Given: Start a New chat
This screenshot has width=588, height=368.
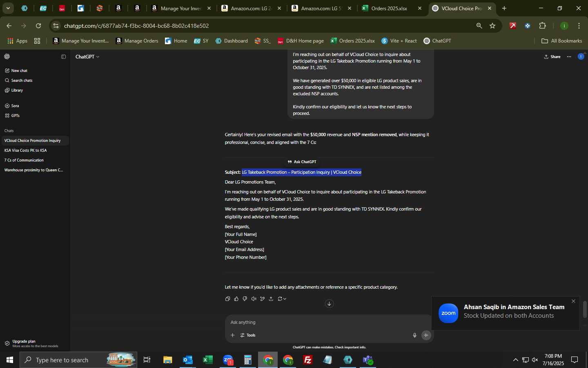Looking at the screenshot, I should (x=35, y=71).
